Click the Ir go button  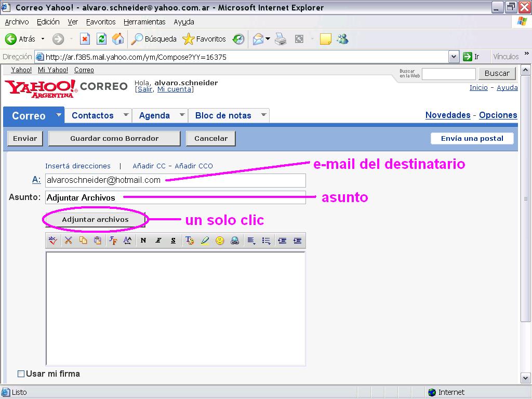pyautogui.click(x=472, y=57)
